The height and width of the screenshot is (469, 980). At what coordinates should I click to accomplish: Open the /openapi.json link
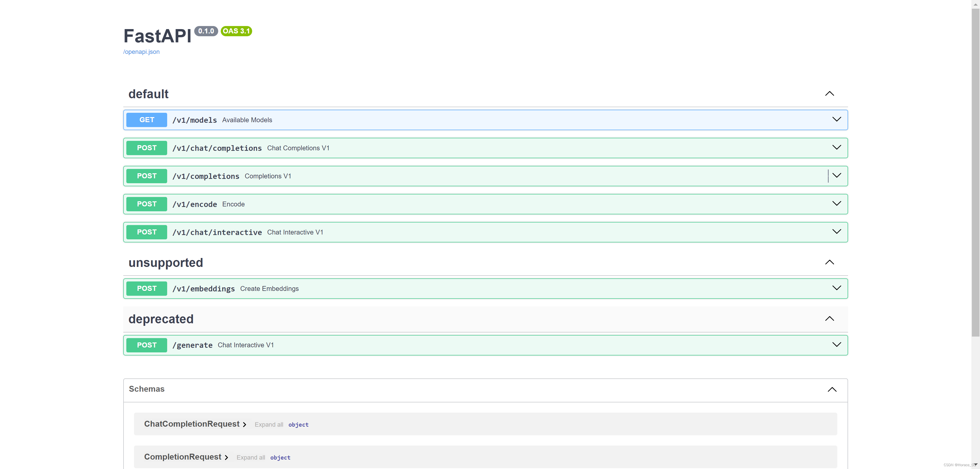tap(141, 52)
